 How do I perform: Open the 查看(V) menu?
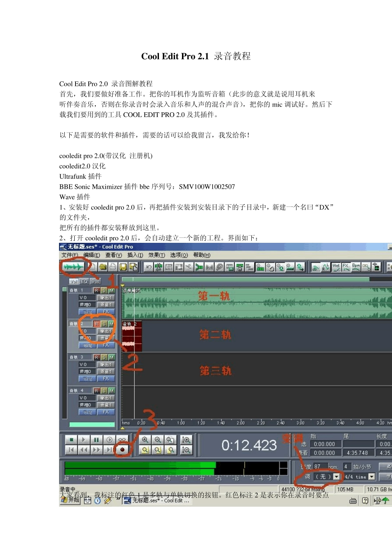[113, 255]
